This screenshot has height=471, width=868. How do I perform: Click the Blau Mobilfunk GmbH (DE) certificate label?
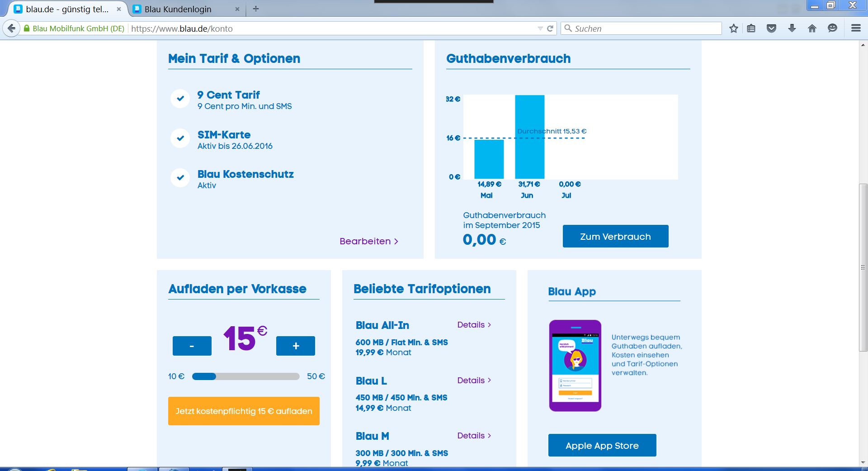coord(78,29)
